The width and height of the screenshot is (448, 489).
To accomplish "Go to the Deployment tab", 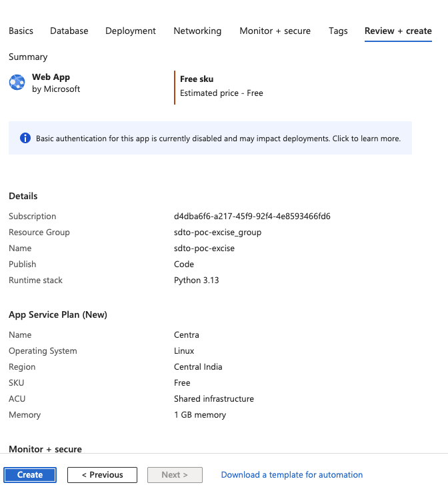I will (x=131, y=31).
